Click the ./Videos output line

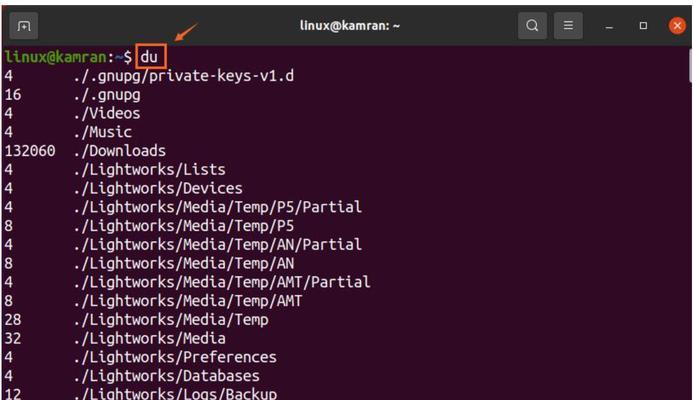[72, 113]
